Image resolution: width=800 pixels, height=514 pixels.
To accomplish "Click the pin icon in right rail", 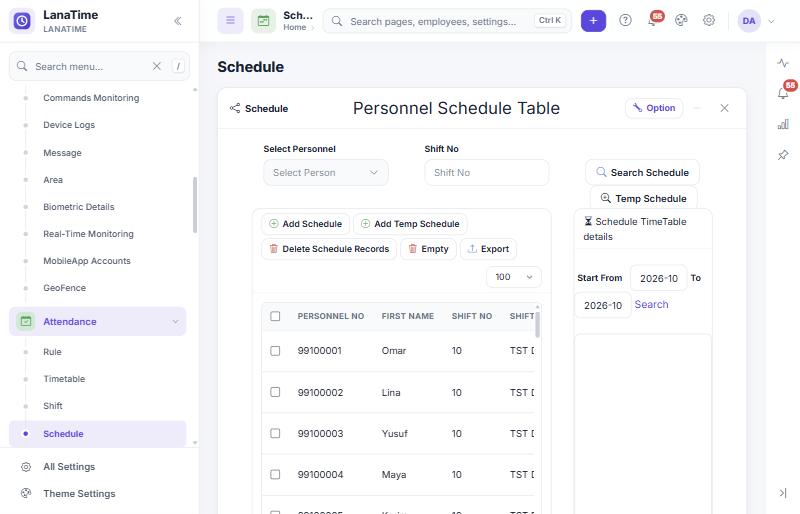I will 783,155.
